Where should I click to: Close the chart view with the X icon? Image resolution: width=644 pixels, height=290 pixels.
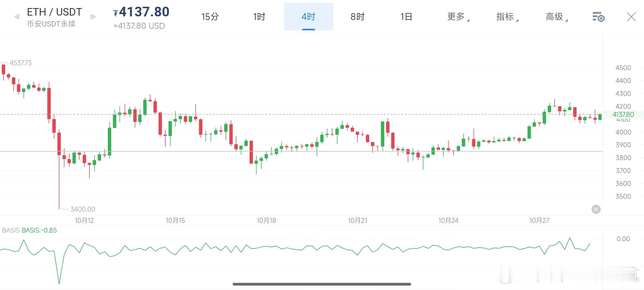(x=631, y=17)
